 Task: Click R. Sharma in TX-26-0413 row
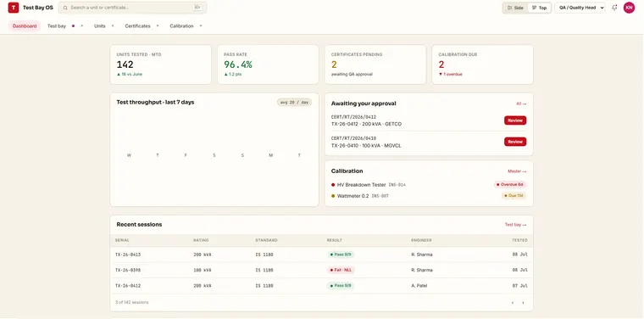pyautogui.click(x=422, y=255)
